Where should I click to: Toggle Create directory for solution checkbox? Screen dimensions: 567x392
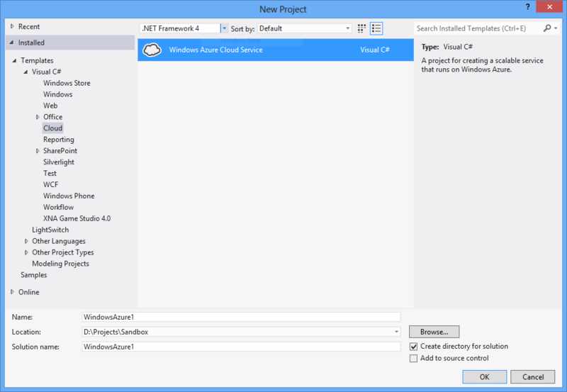tap(413, 347)
